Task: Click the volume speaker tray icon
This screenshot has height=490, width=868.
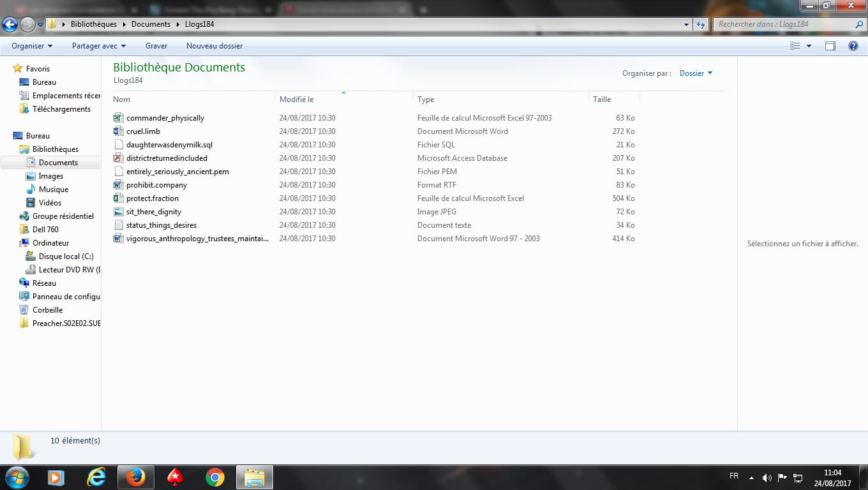Action: point(767,477)
